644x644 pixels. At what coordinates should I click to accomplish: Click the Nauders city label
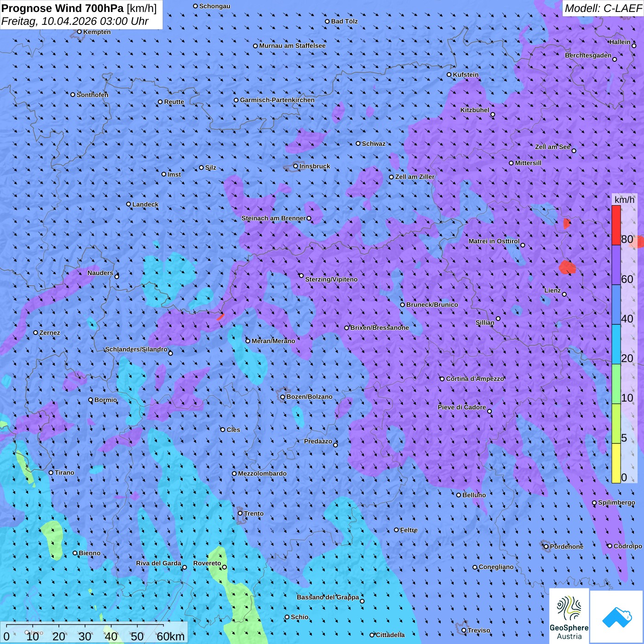(x=100, y=273)
